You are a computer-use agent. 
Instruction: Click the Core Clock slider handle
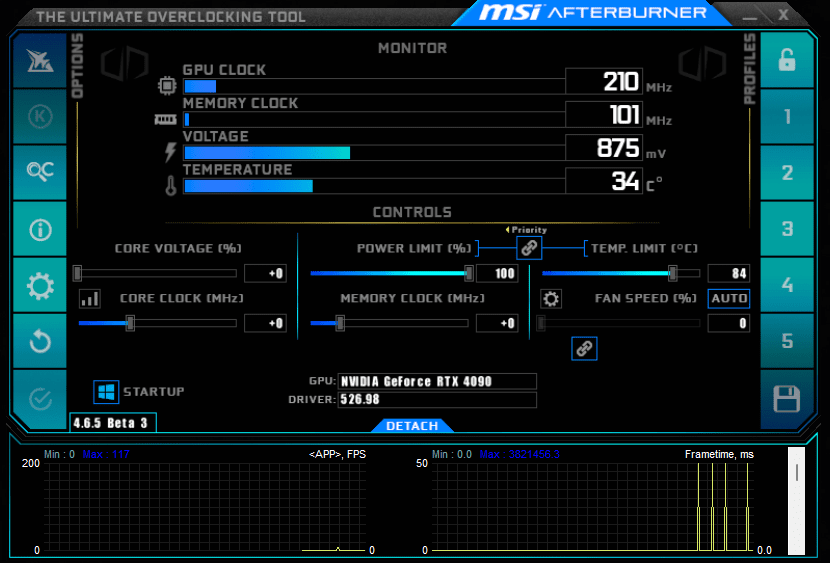tap(130, 323)
